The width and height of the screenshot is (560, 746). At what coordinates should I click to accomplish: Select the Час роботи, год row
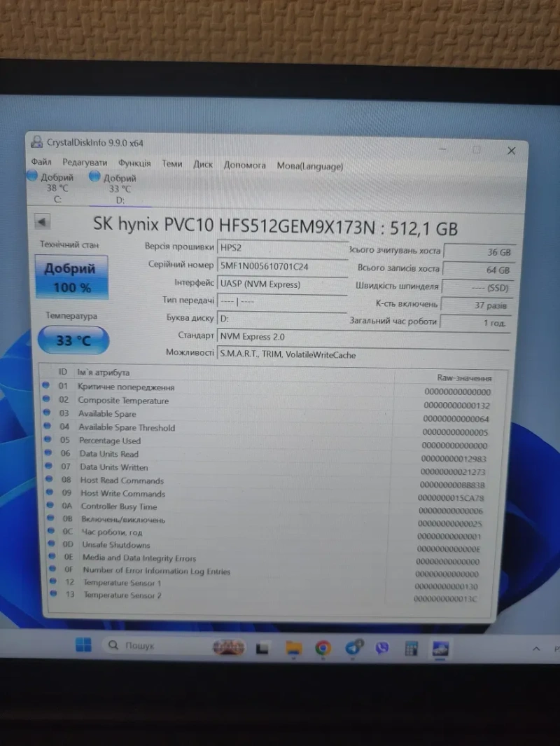pos(266,534)
